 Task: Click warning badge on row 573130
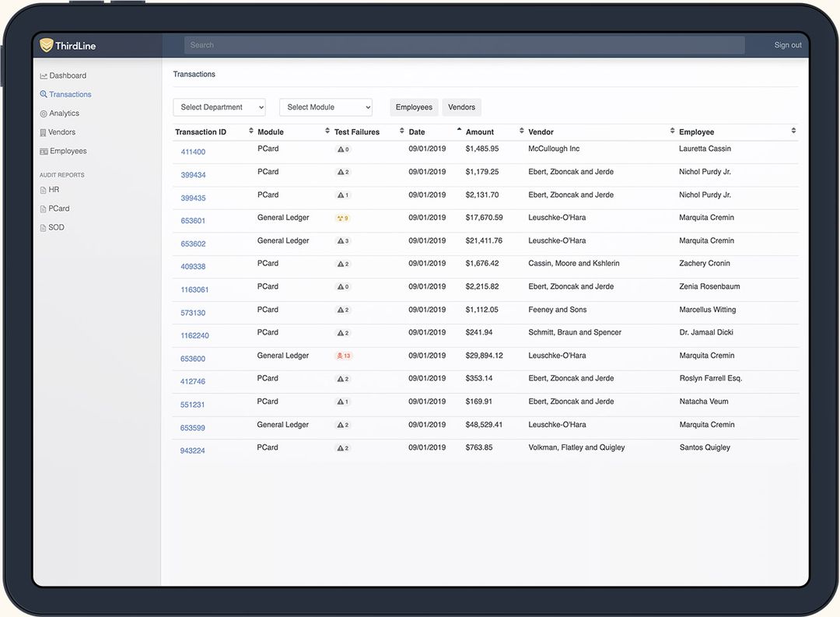click(343, 310)
